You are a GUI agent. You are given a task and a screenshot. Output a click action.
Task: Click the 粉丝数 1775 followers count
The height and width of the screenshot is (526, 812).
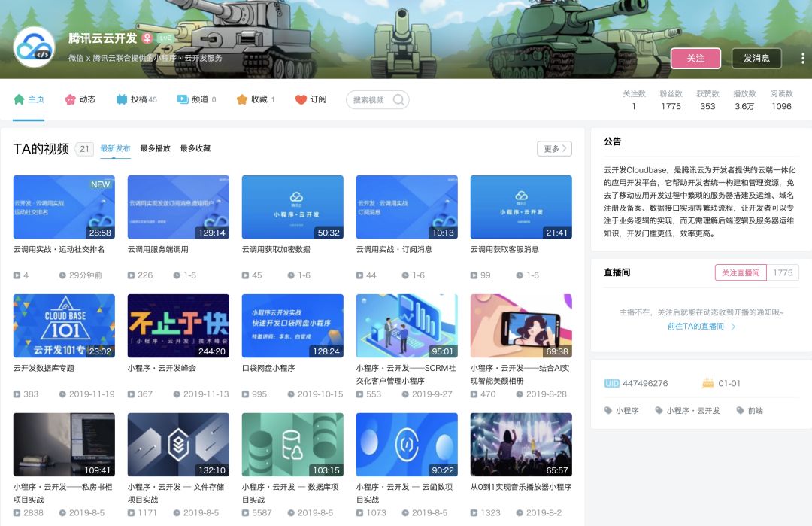click(671, 100)
